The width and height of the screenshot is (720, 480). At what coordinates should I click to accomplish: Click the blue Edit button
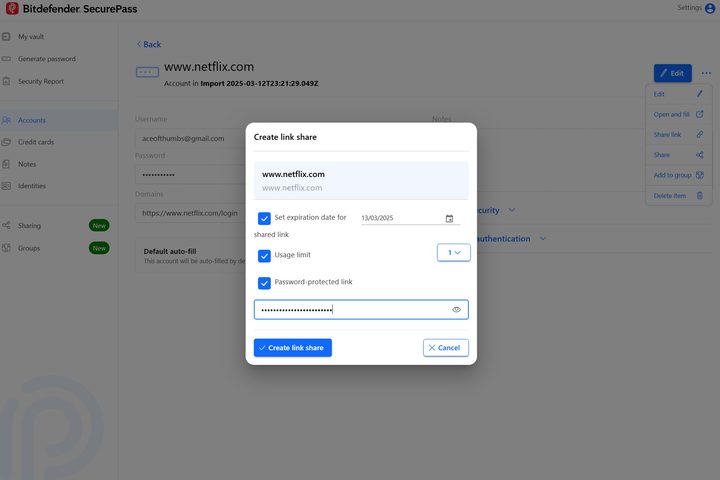click(x=673, y=73)
